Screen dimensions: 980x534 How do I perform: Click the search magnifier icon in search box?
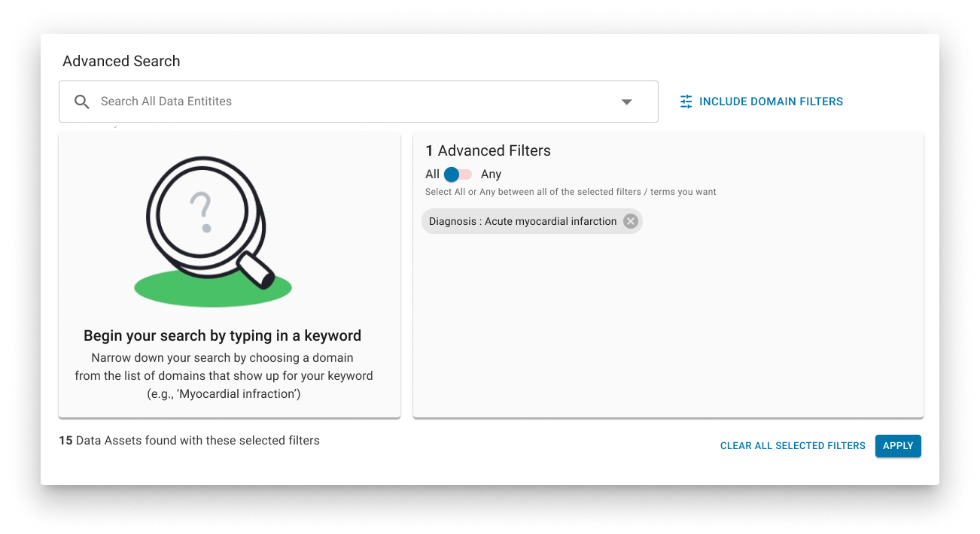coord(82,102)
